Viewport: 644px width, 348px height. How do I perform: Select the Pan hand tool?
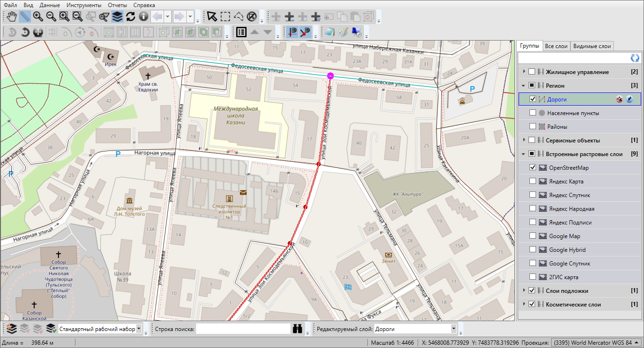[x=12, y=17]
